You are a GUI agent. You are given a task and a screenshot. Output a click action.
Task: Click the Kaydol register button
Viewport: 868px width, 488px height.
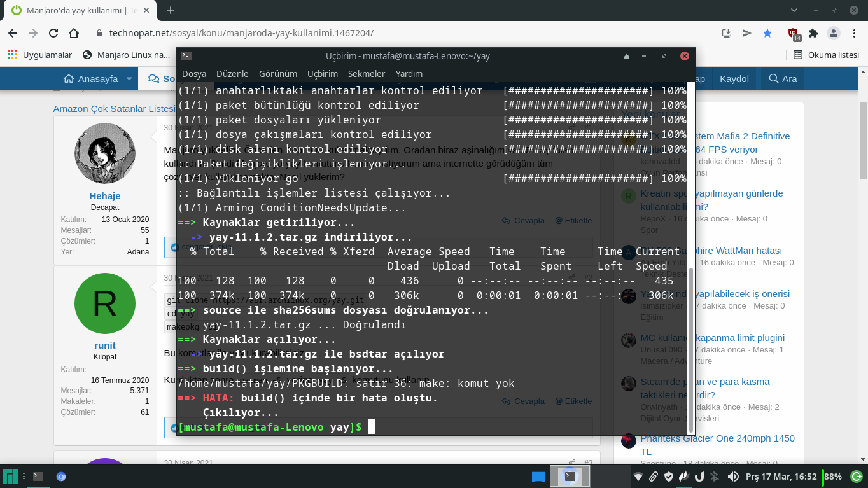pos(734,79)
